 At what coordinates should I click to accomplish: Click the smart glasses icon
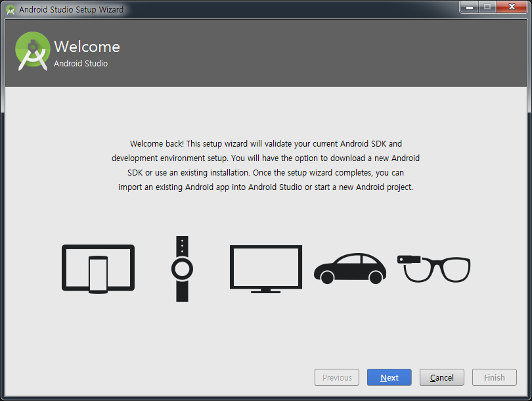[433, 269]
